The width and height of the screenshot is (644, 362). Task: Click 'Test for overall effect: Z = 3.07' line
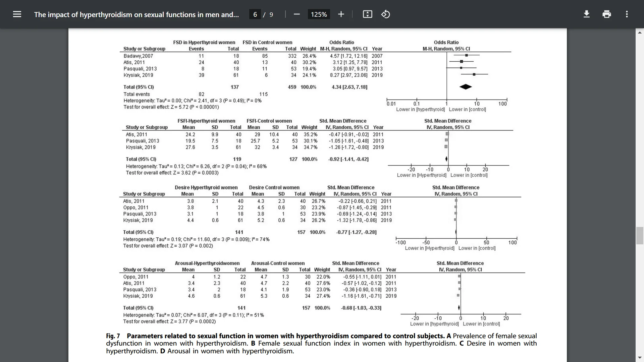[168, 246]
